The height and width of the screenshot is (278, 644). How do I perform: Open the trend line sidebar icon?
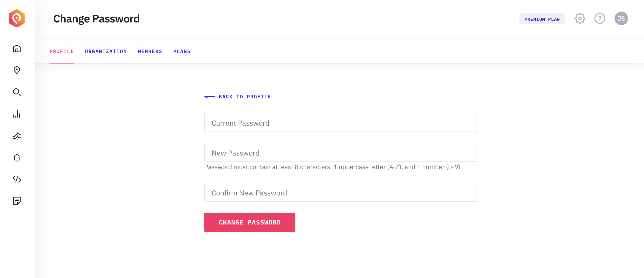17,136
